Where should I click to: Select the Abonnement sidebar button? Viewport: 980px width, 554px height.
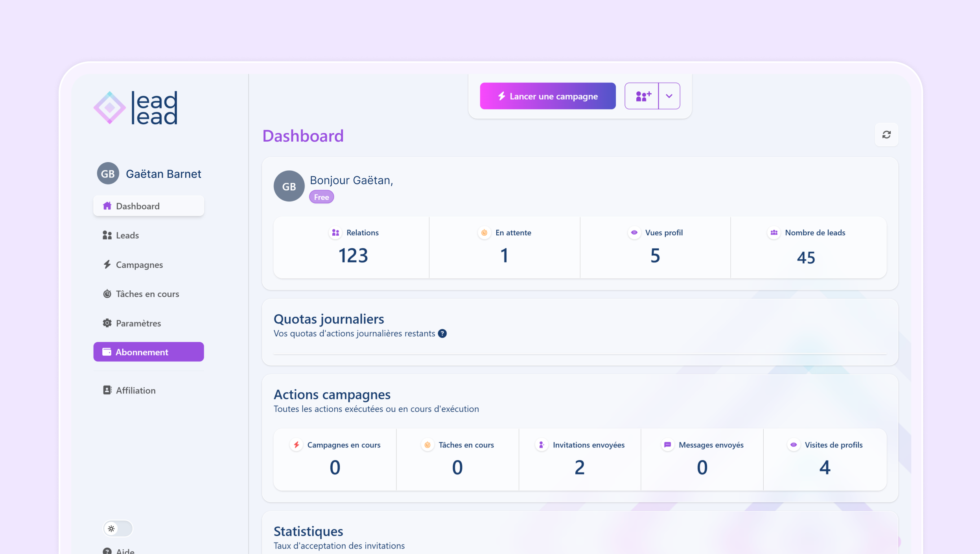(x=149, y=352)
